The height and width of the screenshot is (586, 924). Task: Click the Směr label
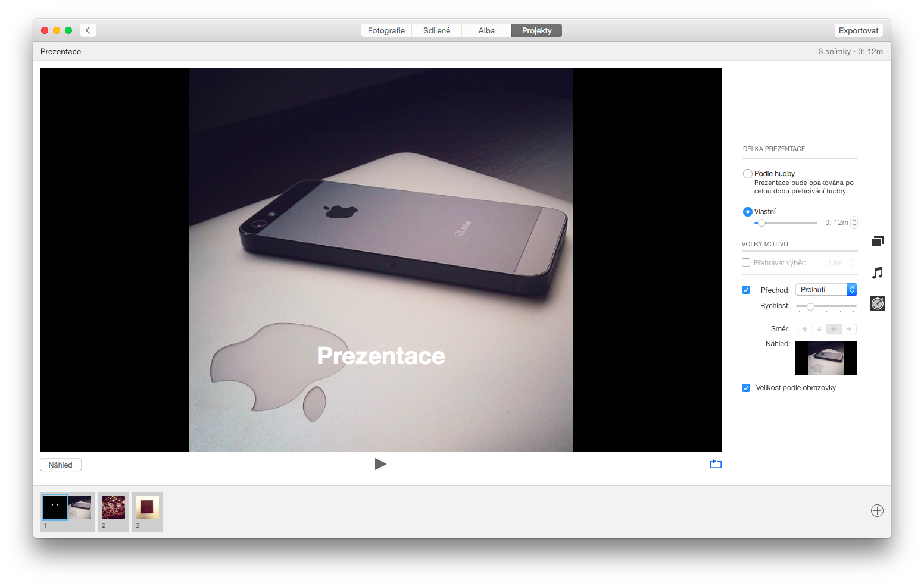coord(781,329)
